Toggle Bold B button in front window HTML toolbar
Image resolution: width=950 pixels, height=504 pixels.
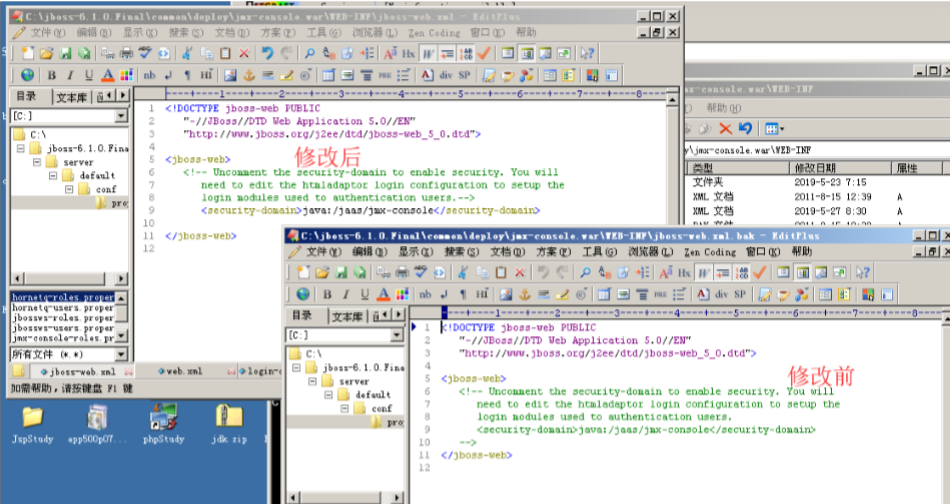point(326,294)
